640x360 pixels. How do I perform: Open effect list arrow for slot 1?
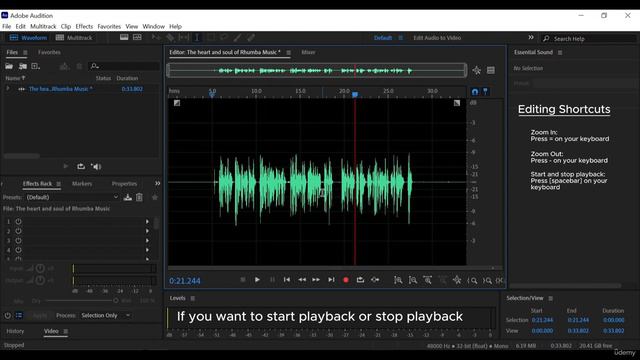pyautogui.click(x=147, y=222)
